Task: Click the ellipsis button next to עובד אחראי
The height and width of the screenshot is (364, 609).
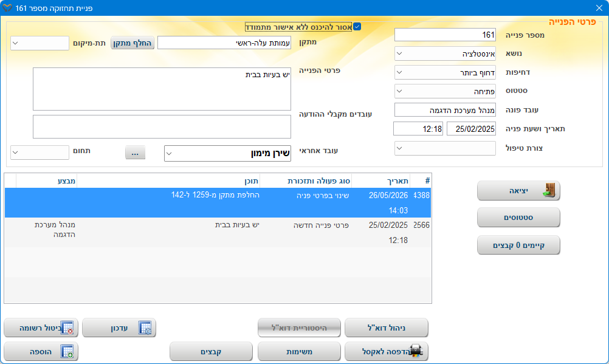Action: (x=135, y=153)
